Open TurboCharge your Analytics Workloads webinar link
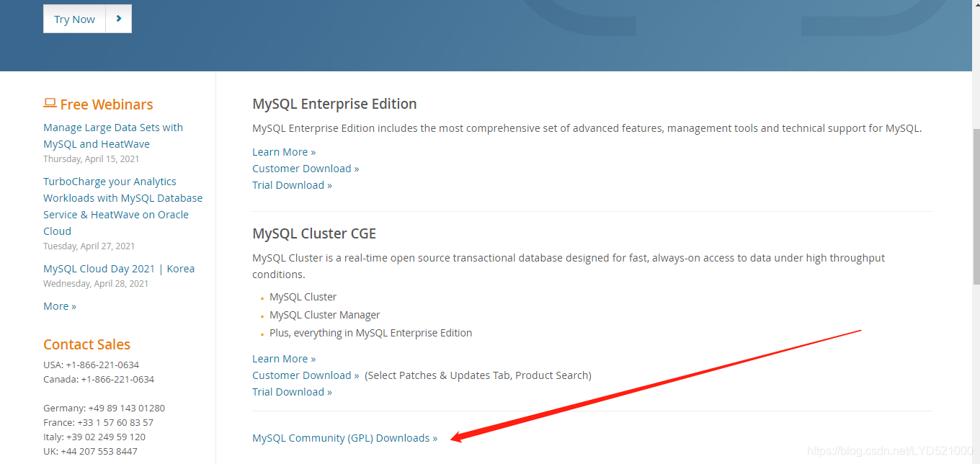The height and width of the screenshot is (464, 980). pyautogui.click(x=122, y=206)
